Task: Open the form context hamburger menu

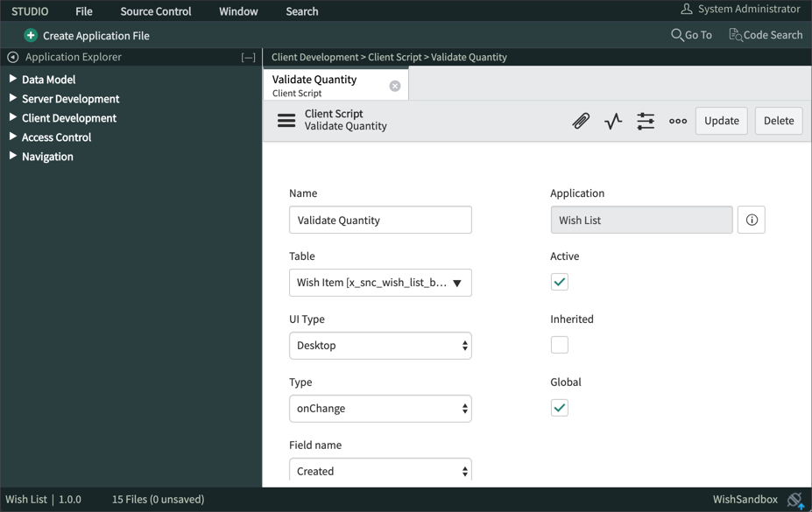Action: pyautogui.click(x=286, y=121)
